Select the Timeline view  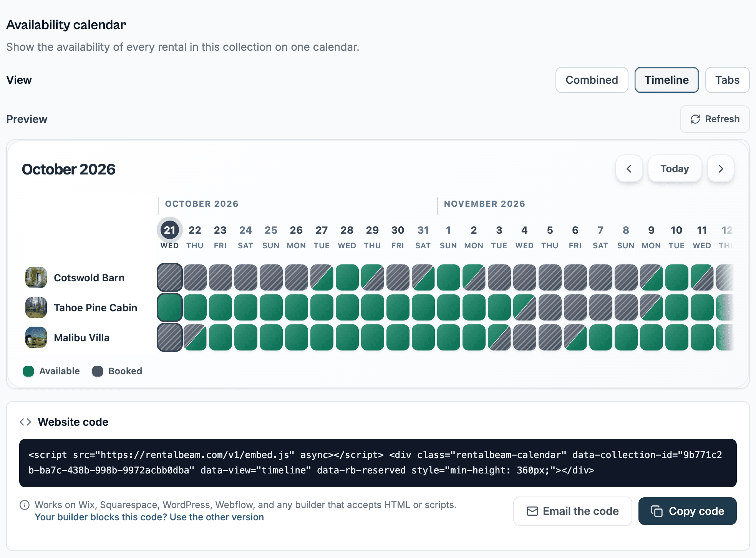click(x=666, y=80)
